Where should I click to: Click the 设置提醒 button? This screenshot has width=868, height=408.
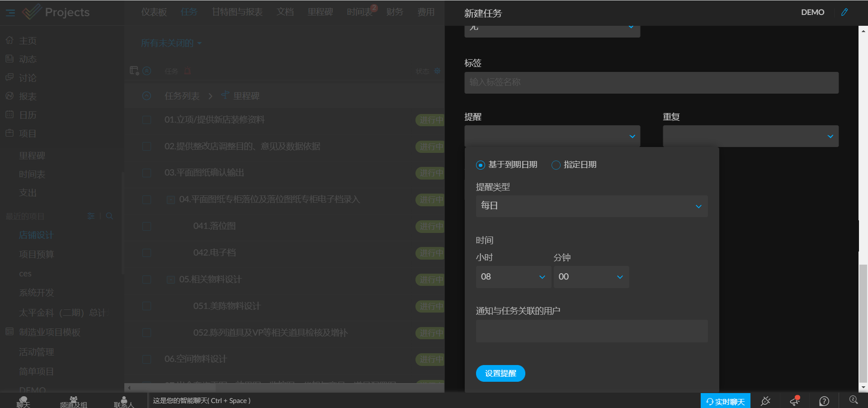pyautogui.click(x=500, y=373)
